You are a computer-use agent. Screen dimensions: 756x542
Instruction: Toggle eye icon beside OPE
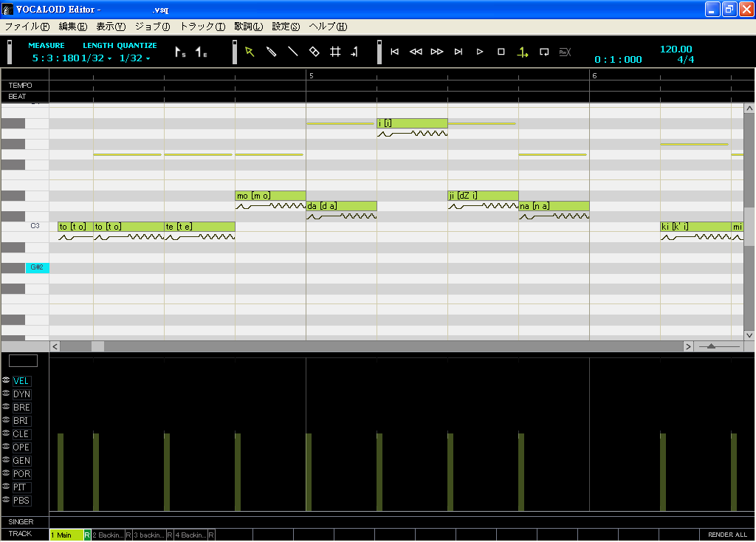pyautogui.click(x=6, y=447)
